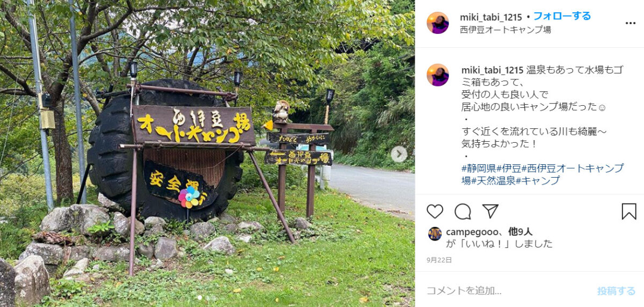Open campegooo's small profile avatar
The height and width of the screenshot is (307, 644).
(435, 233)
